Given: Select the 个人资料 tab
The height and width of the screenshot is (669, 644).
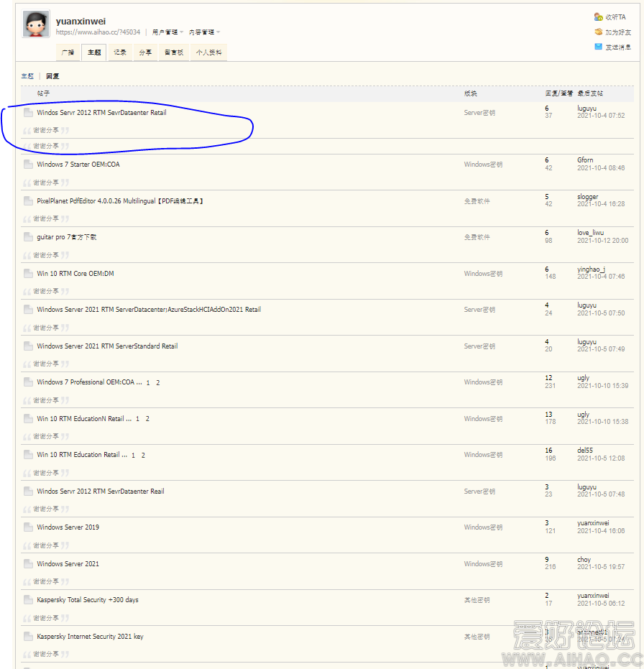Looking at the screenshot, I should [x=209, y=52].
